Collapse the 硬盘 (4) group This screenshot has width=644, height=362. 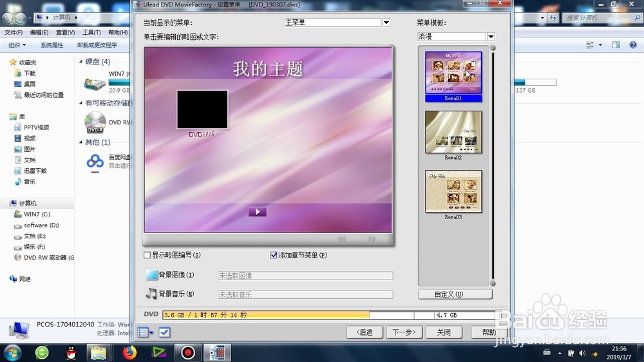coord(81,62)
